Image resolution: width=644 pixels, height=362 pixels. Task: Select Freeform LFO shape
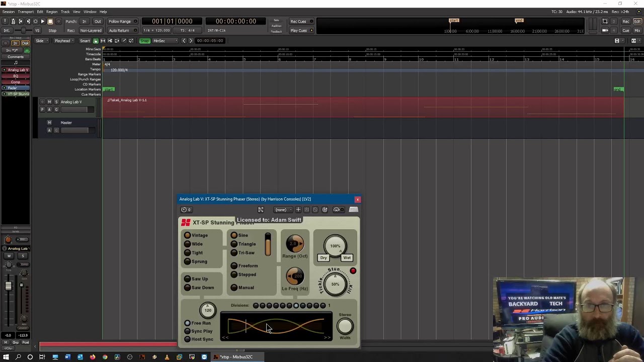coord(244,266)
